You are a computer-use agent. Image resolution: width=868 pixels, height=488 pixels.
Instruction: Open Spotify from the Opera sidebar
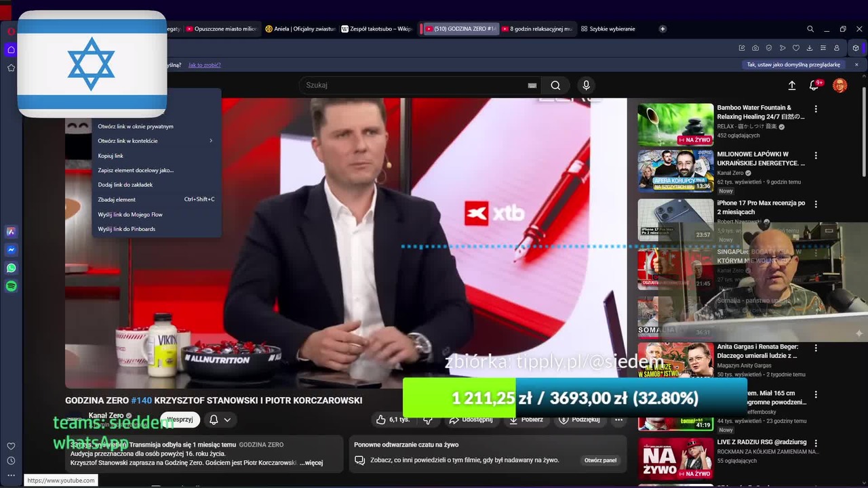(x=12, y=286)
